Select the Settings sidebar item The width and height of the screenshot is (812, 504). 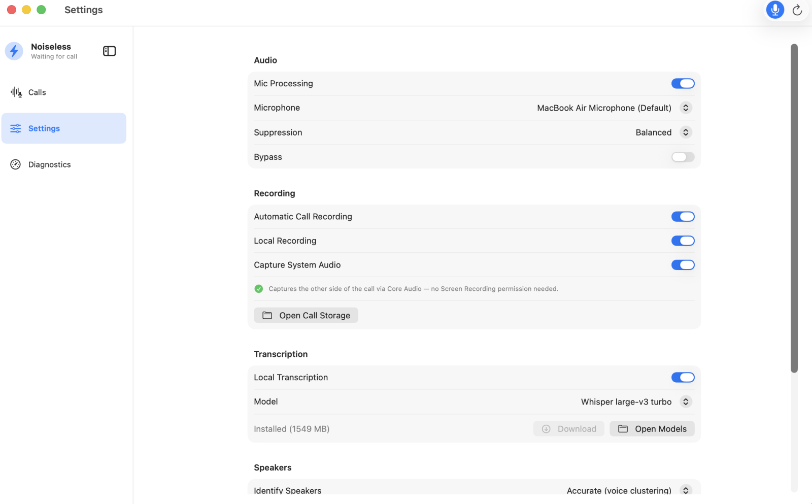click(64, 128)
